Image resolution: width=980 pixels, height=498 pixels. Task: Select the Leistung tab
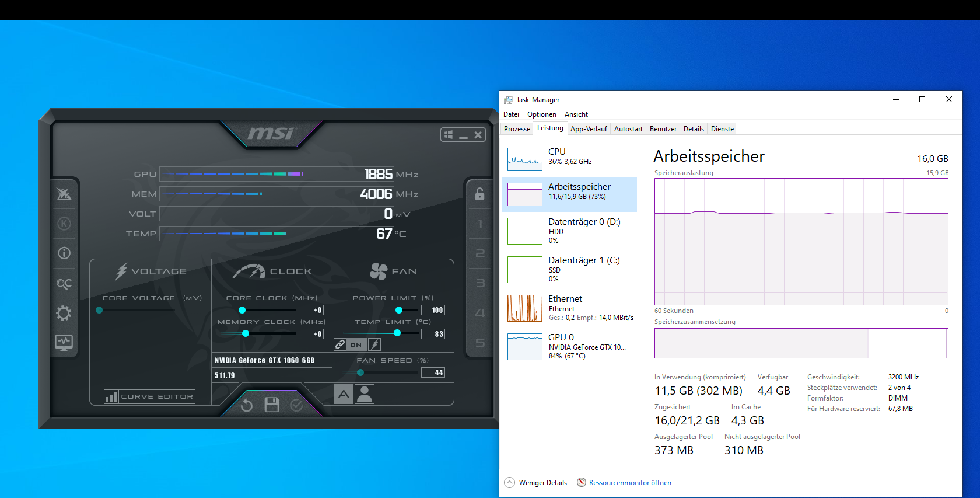[x=550, y=128]
